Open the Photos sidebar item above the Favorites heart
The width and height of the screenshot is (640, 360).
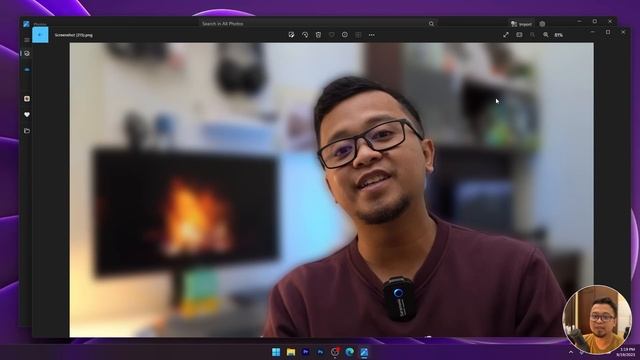[x=27, y=99]
